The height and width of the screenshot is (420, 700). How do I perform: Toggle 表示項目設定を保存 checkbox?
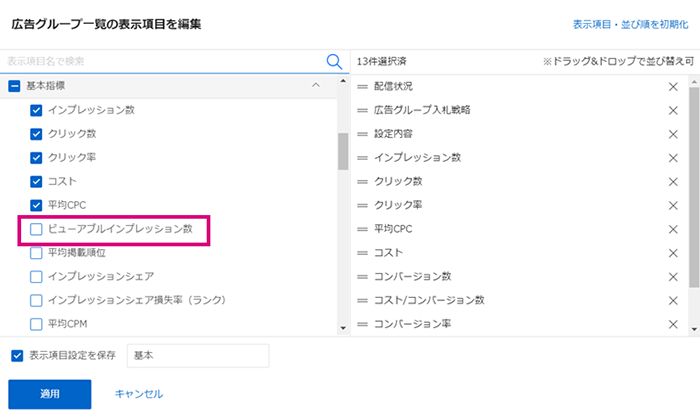[x=17, y=356]
